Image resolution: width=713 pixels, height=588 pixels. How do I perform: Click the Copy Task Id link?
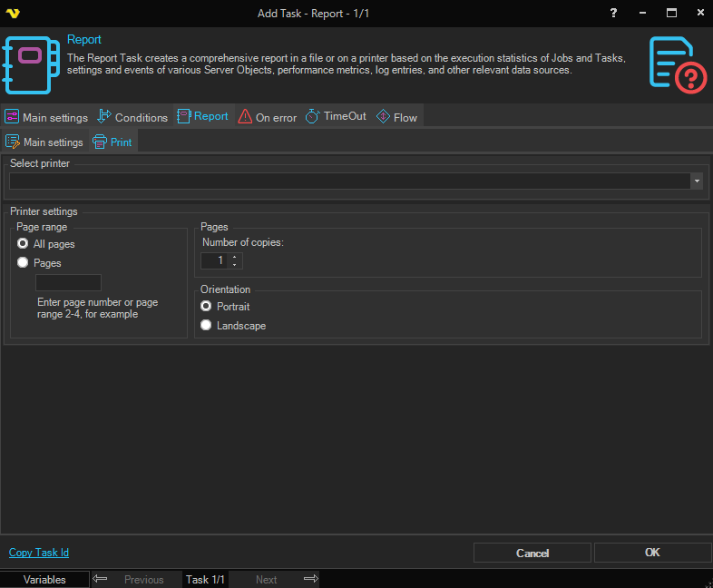click(39, 553)
